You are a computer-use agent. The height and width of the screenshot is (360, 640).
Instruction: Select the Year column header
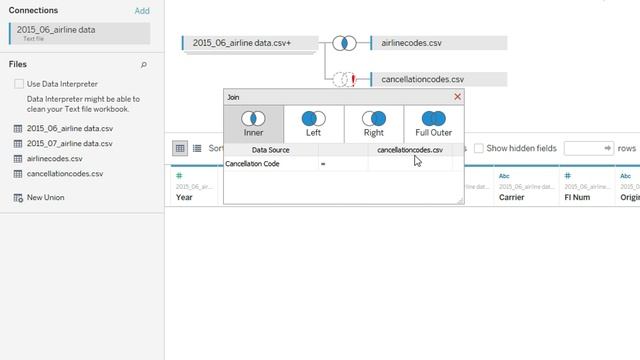184,198
